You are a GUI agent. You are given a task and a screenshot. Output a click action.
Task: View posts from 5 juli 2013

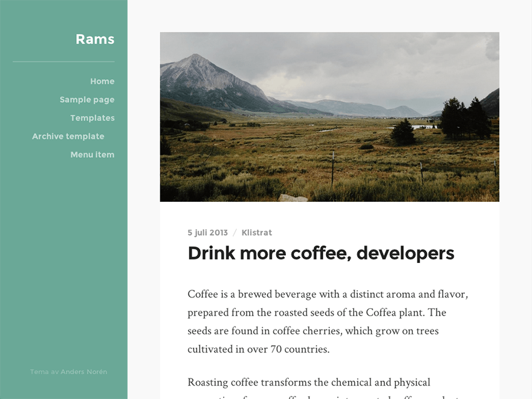207,232
